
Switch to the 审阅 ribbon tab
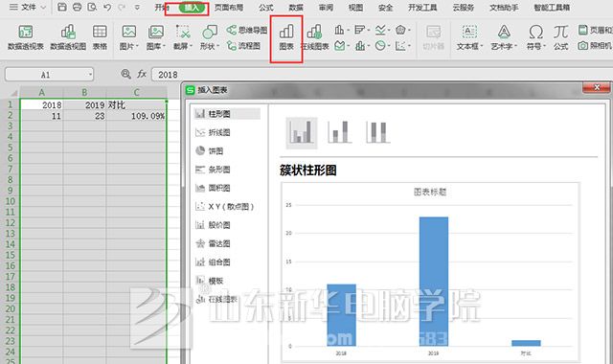(326, 8)
